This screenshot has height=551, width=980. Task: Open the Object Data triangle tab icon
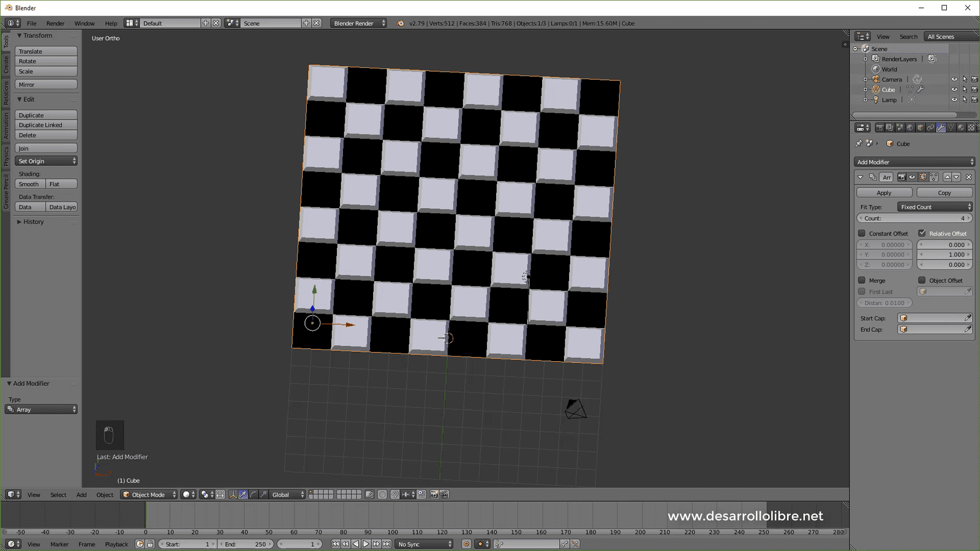pyautogui.click(x=951, y=127)
